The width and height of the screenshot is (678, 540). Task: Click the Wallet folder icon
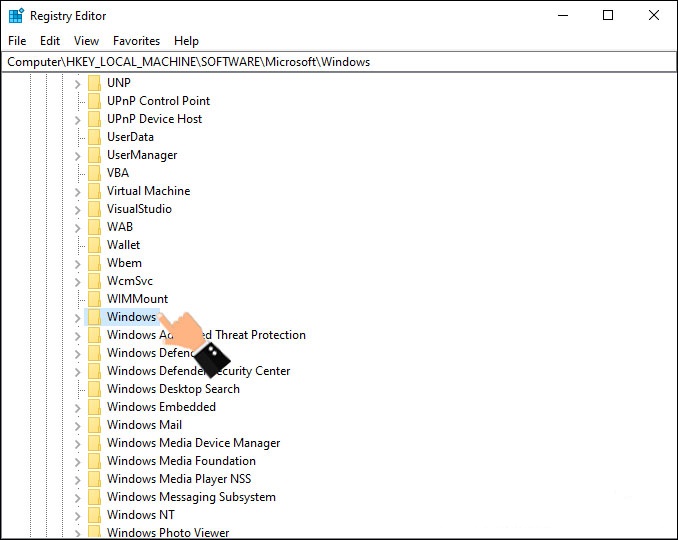[x=94, y=245]
